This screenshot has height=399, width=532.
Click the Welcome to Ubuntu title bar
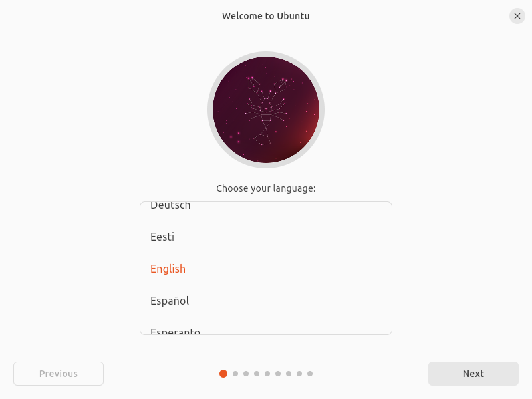click(x=266, y=15)
